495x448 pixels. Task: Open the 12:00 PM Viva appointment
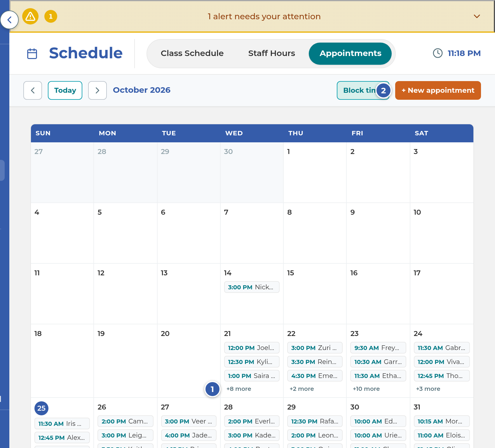pyautogui.click(x=442, y=362)
